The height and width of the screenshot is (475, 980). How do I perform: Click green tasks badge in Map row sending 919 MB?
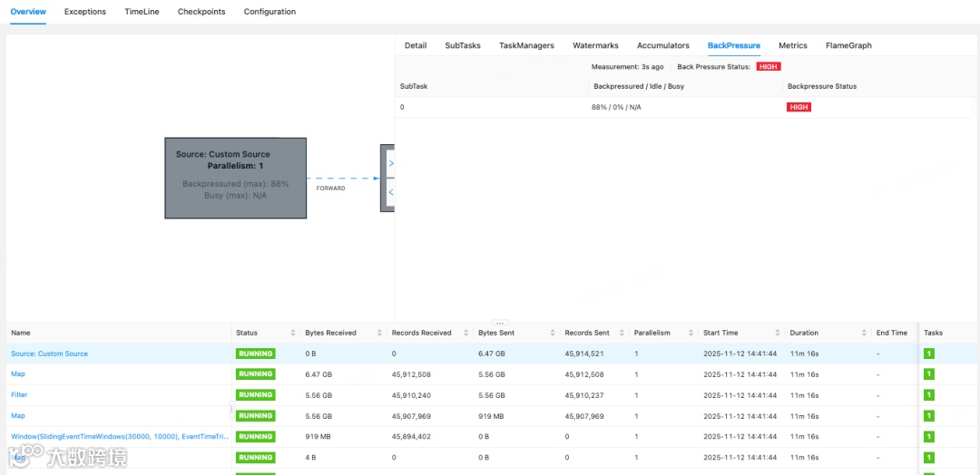pyautogui.click(x=929, y=416)
